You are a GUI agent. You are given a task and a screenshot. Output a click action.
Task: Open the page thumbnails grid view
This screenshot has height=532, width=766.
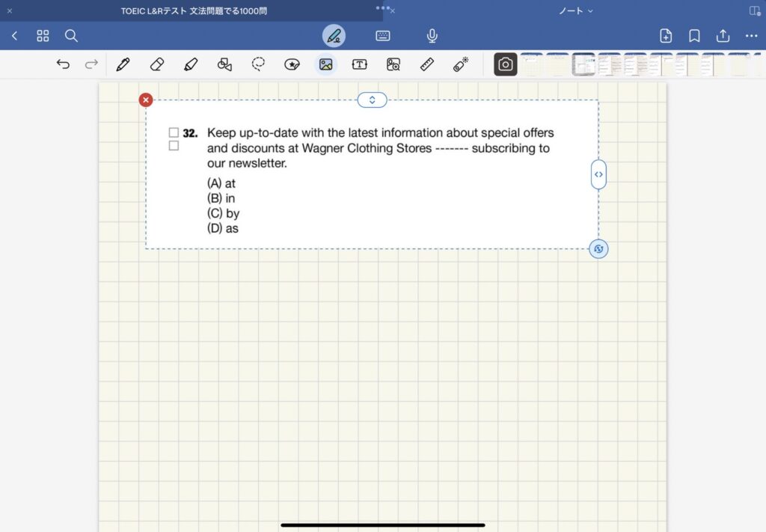[43, 36]
